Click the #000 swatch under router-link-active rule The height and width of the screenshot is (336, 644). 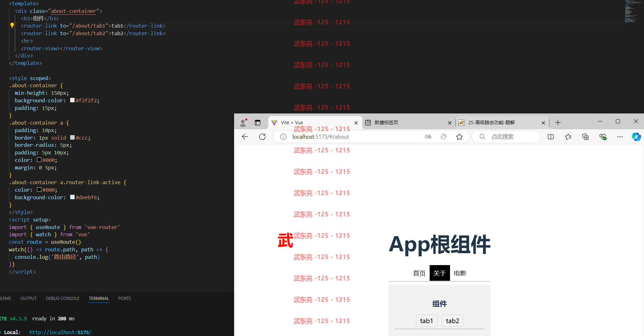[39, 190]
